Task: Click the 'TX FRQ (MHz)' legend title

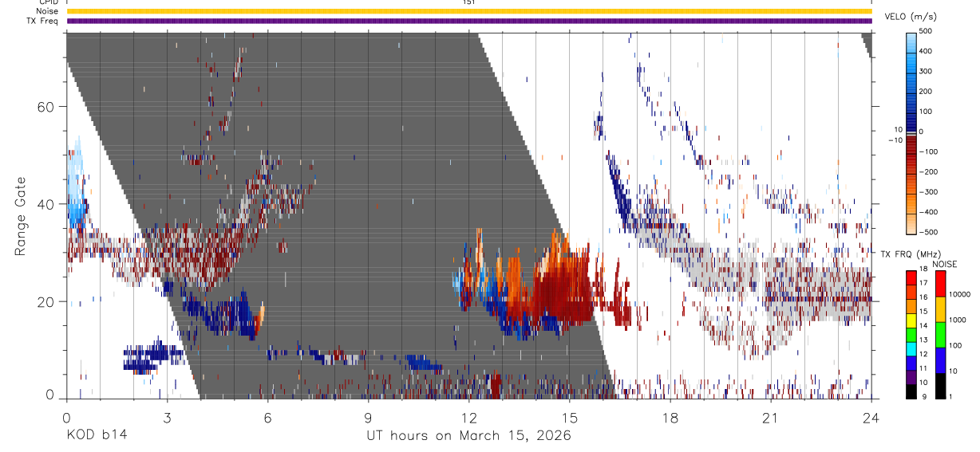Action: click(910, 254)
